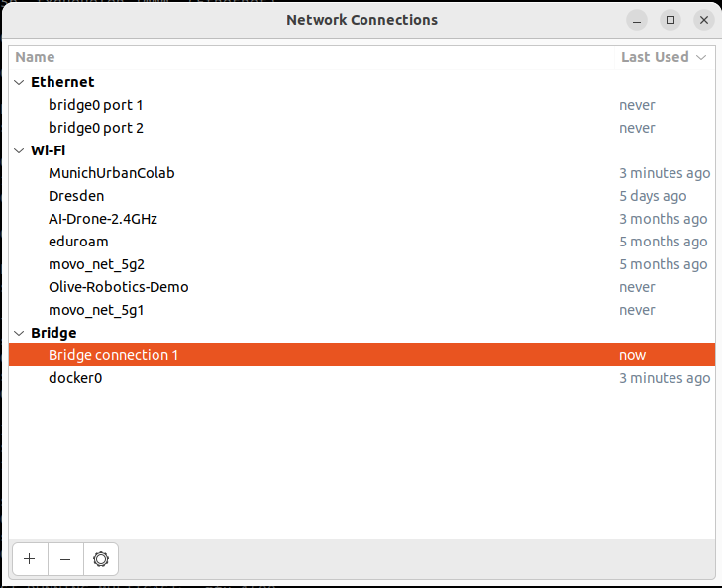Image resolution: width=722 pixels, height=588 pixels.
Task: Select the Dresden Wi-Fi connection
Action: click(x=76, y=196)
